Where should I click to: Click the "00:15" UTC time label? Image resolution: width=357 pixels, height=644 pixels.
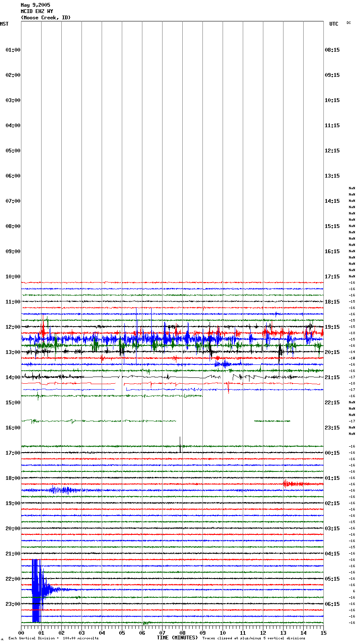click(x=332, y=453)
